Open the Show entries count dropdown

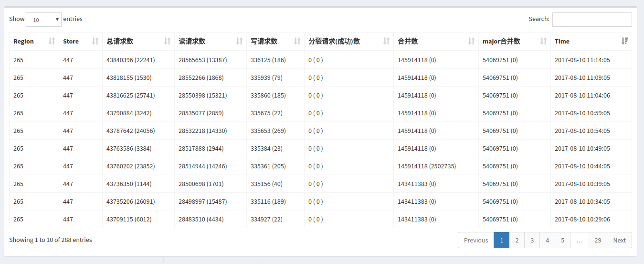44,20
